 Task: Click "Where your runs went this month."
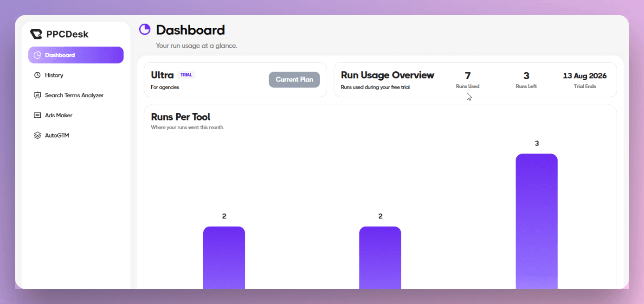coord(187,127)
